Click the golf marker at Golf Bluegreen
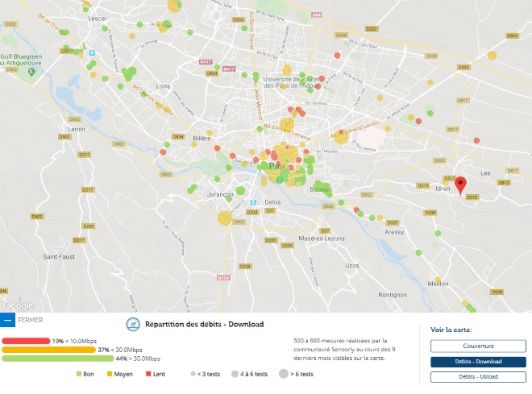This screenshot has width=532, height=394. 31,72
